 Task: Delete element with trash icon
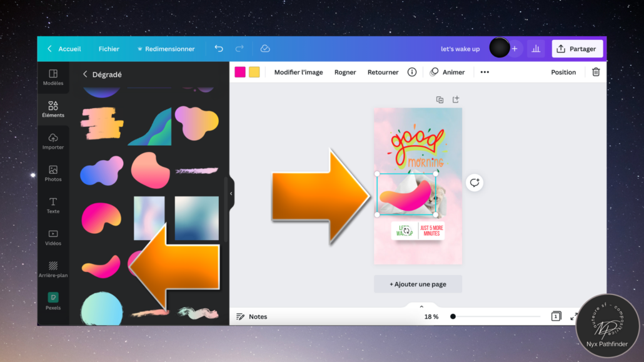[x=596, y=72]
